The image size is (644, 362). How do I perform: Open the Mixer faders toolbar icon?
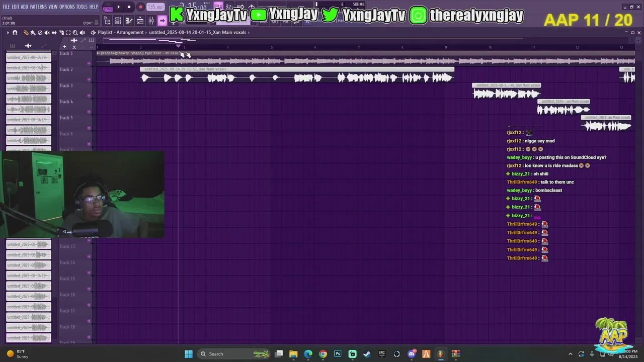(151, 21)
